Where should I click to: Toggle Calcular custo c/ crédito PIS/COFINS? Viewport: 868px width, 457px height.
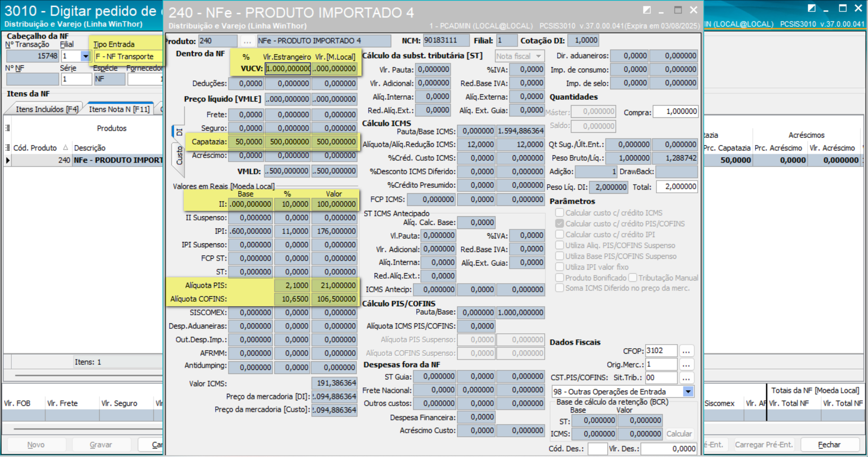560,224
